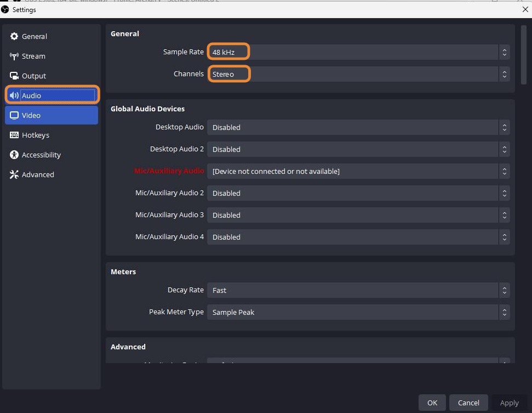
Task: Click the OBS logo in title bar
Action: coord(5,9)
